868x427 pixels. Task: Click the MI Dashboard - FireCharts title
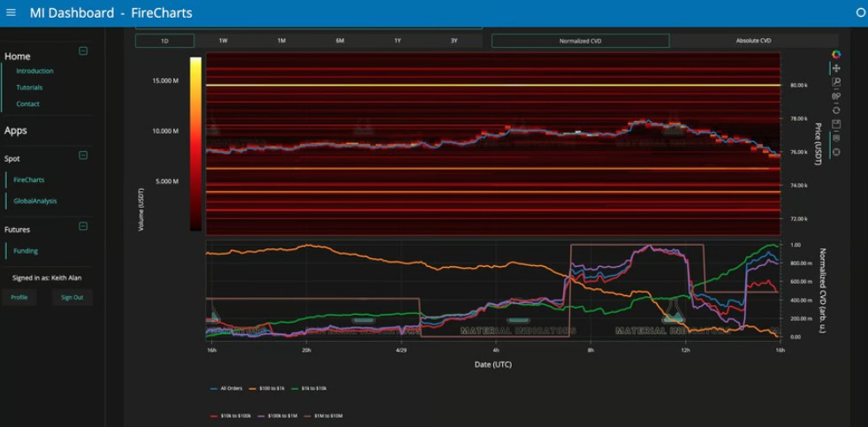(x=110, y=12)
